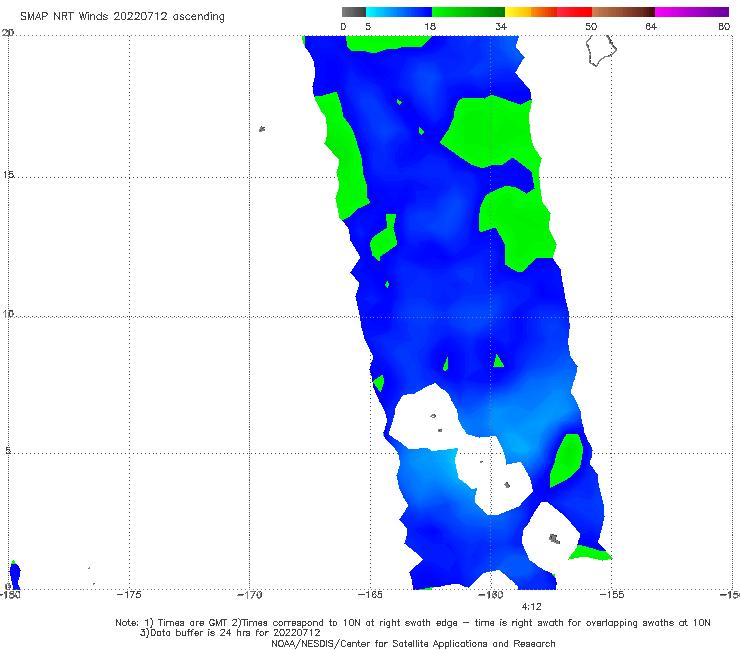The image size is (740, 650).
Task: Click the longitude label '-165'
Action: (370, 595)
